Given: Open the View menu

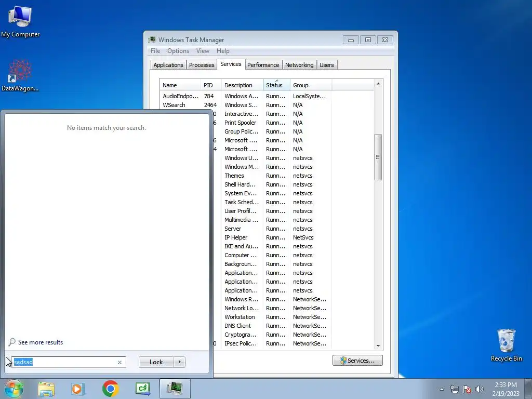Looking at the screenshot, I should point(203,51).
